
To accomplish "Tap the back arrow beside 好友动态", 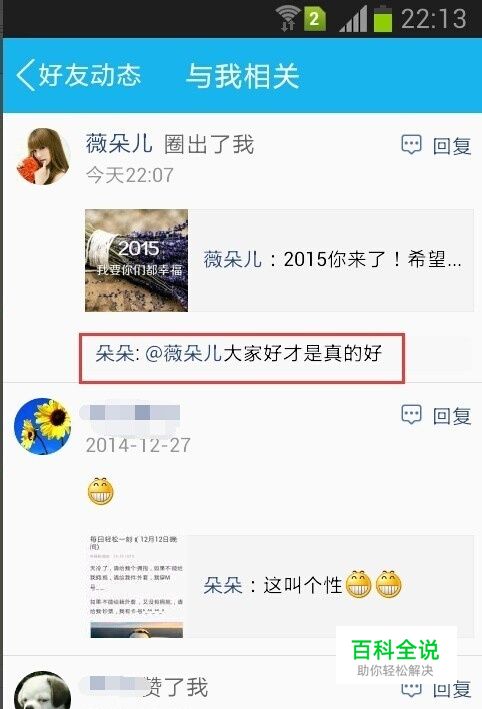I will pos(25,75).
